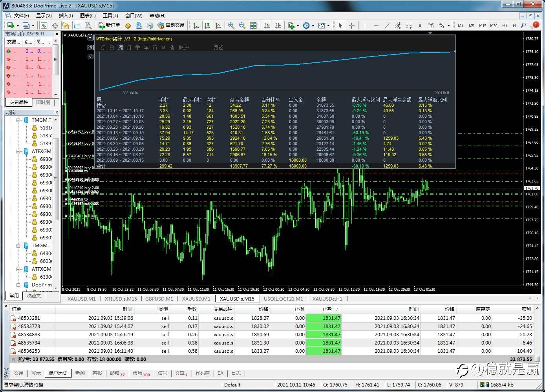Select the trendline drawing tool

(x=387, y=25)
